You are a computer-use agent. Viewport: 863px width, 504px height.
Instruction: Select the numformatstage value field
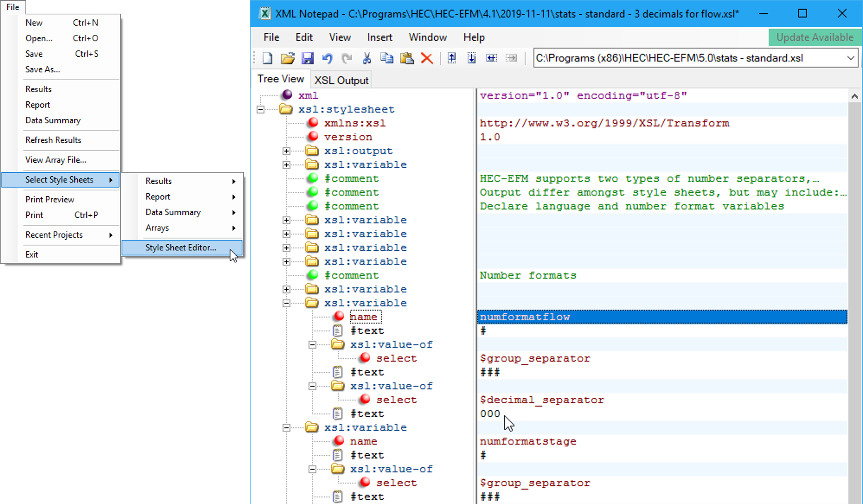coord(527,441)
